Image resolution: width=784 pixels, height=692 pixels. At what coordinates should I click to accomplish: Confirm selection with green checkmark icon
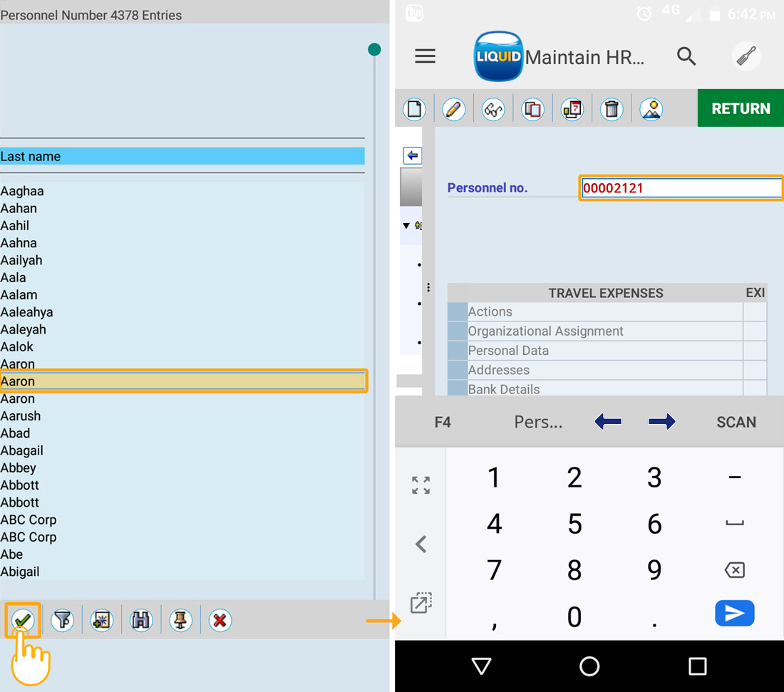23,621
